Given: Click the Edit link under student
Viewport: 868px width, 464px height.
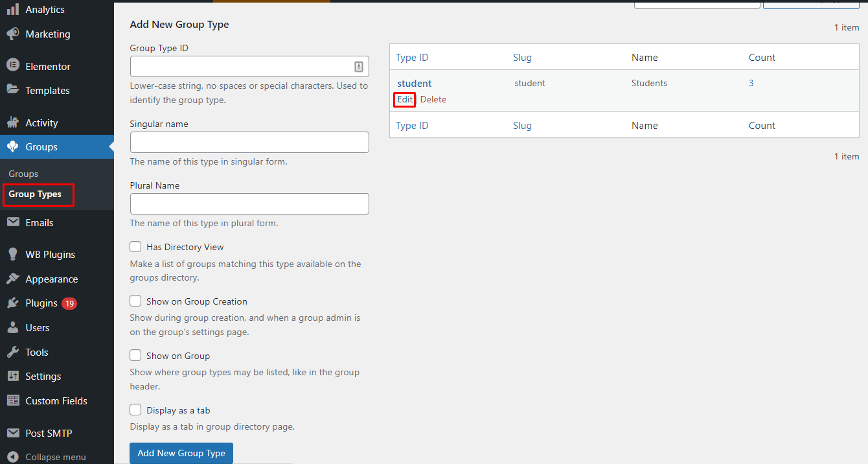Looking at the screenshot, I should coord(405,100).
